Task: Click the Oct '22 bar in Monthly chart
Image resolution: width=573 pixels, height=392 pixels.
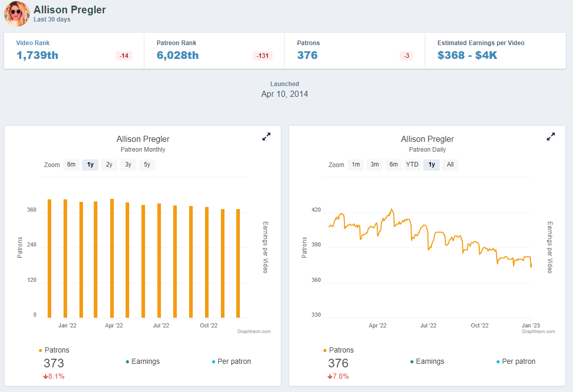Action: pyautogui.click(x=207, y=262)
